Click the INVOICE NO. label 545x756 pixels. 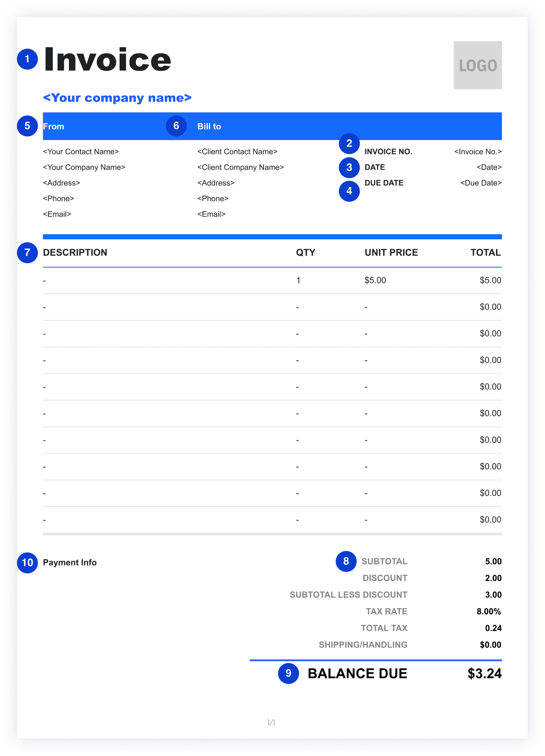tap(388, 152)
